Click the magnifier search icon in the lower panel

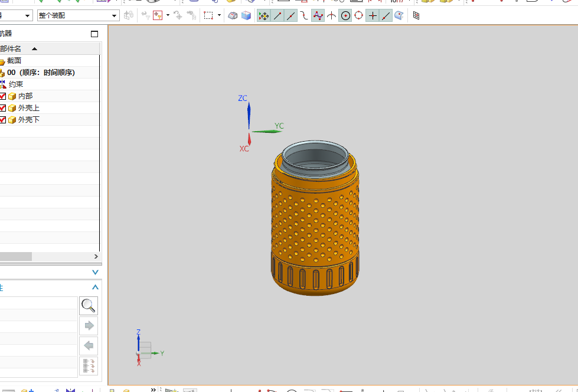click(x=89, y=306)
